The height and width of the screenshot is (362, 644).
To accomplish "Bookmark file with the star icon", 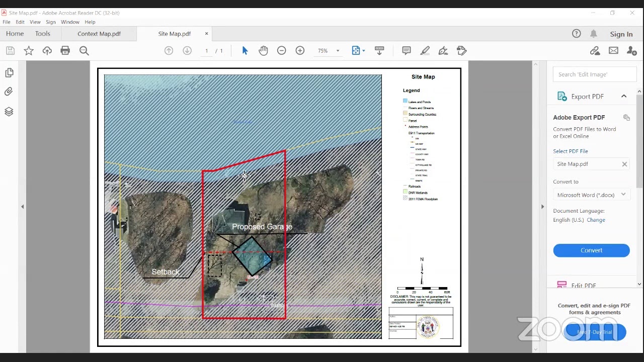I will click(29, 50).
